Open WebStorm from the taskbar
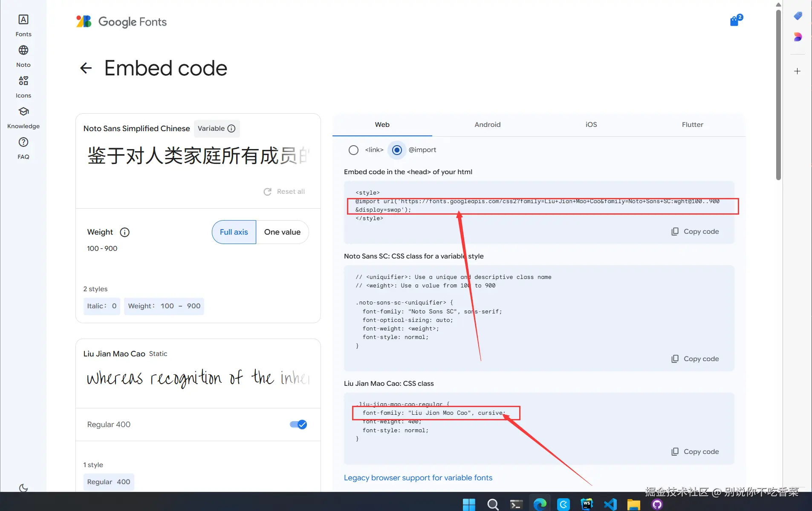The height and width of the screenshot is (511, 812). tap(587, 504)
